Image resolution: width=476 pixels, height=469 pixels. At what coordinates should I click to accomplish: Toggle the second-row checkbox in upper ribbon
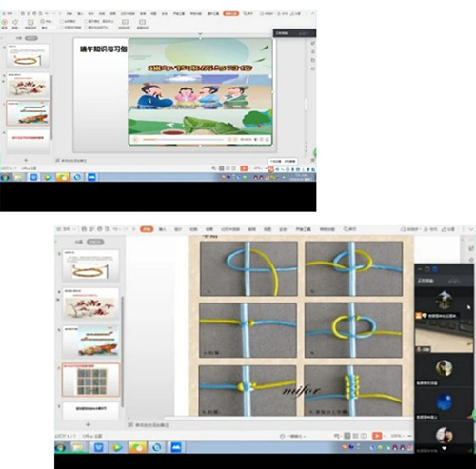[x=62, y=28]
